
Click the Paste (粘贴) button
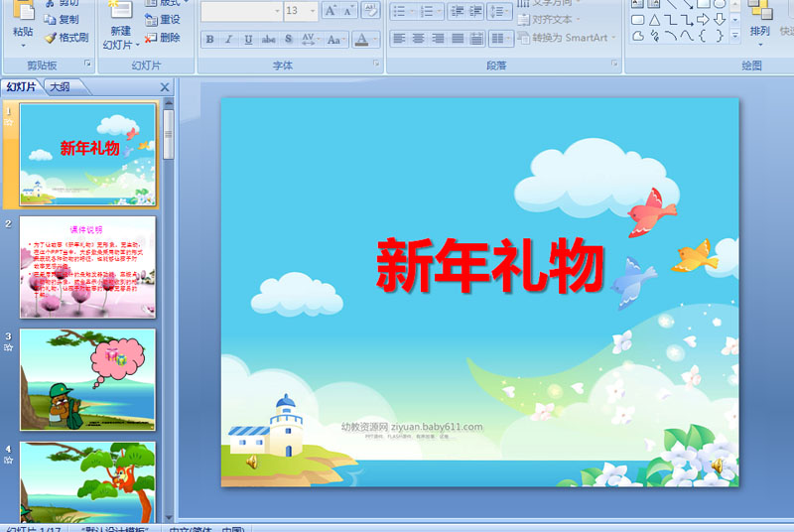(x=23, y=23)
